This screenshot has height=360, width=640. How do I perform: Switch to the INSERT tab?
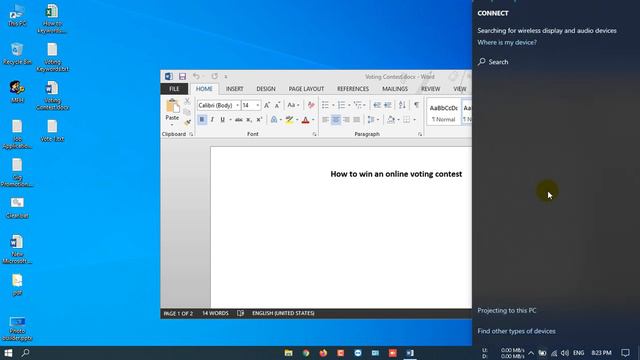coord(234,89)
